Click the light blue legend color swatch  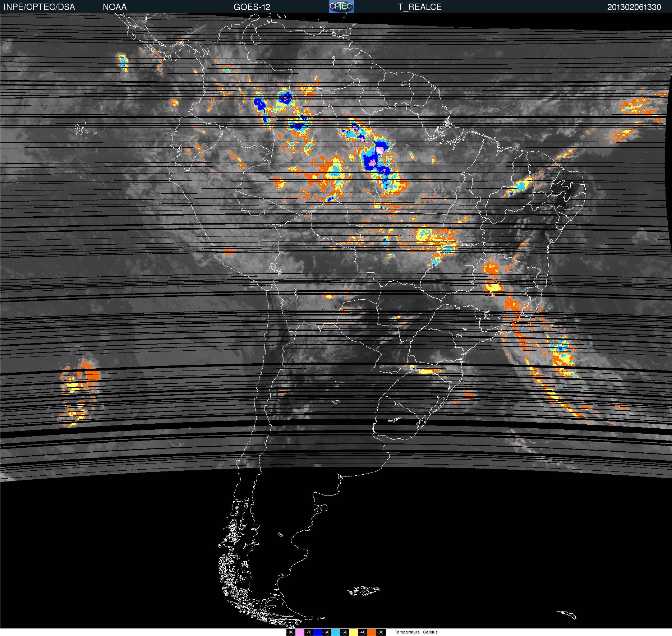(336, 632)
